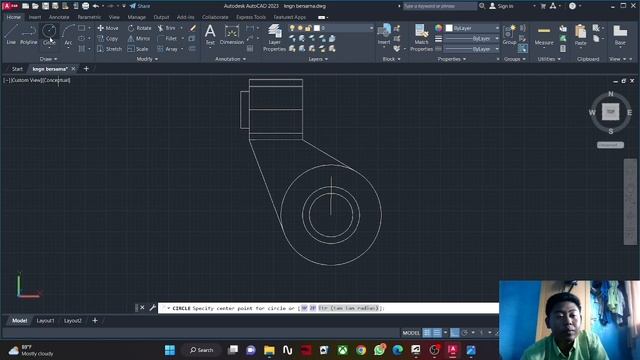
Task: Toggle layer lock padlock icon
Action: [308, 28]
